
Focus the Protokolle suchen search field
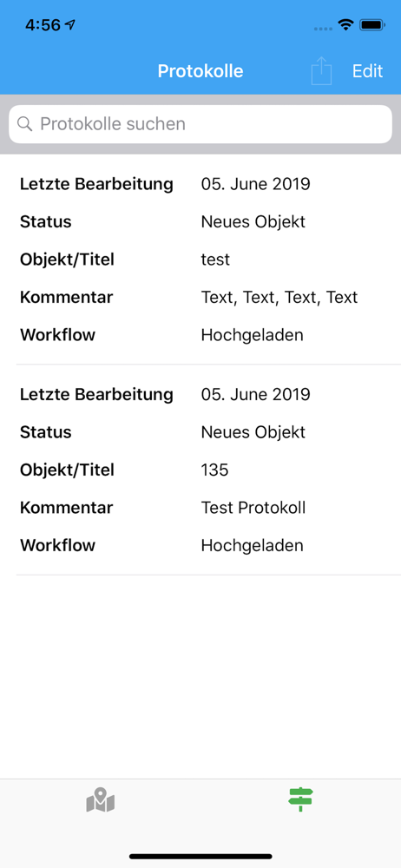point(200,124)
